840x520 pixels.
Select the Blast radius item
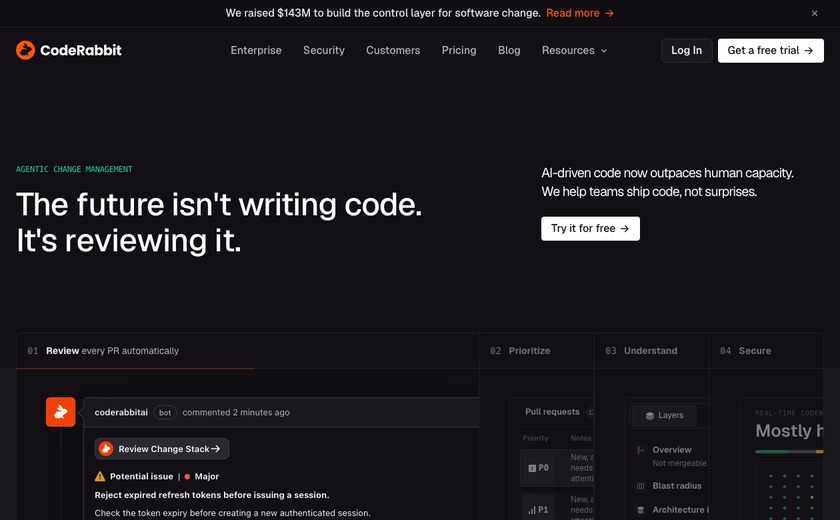(x=677, y=486)
